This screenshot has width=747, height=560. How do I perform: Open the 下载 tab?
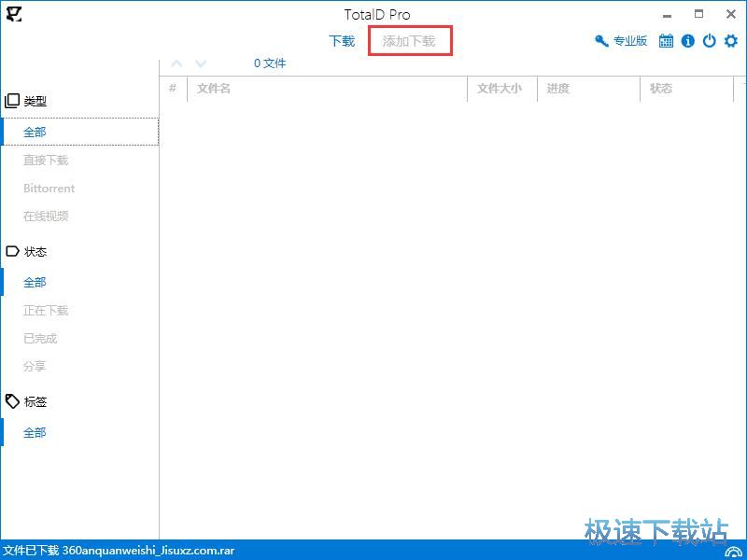[x=342, y=41]
